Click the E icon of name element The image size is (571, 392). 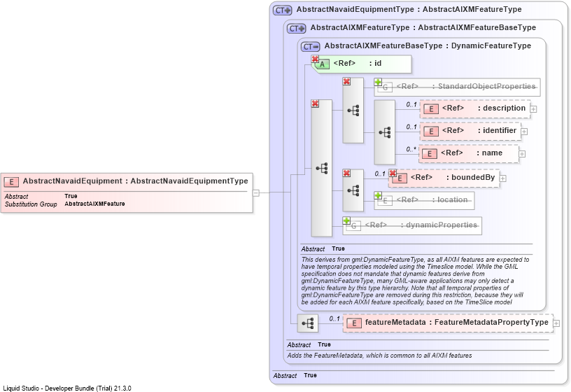coord(430,154)
